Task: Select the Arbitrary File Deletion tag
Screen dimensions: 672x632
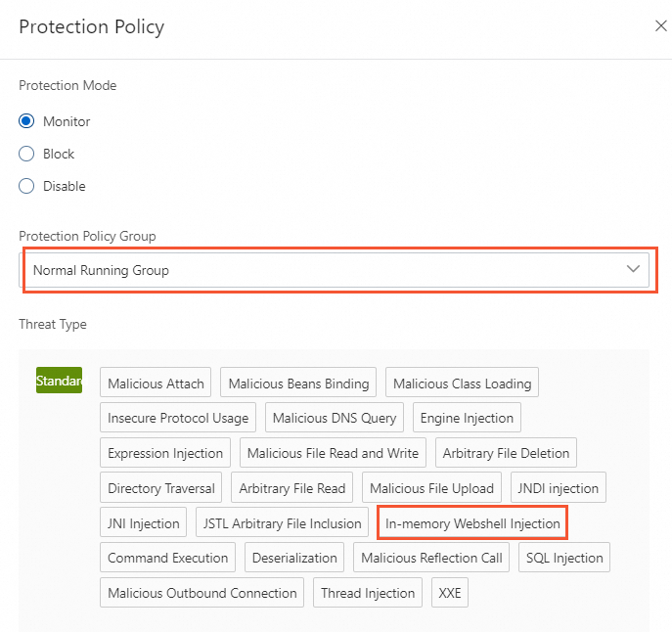Action: [506, 454]
